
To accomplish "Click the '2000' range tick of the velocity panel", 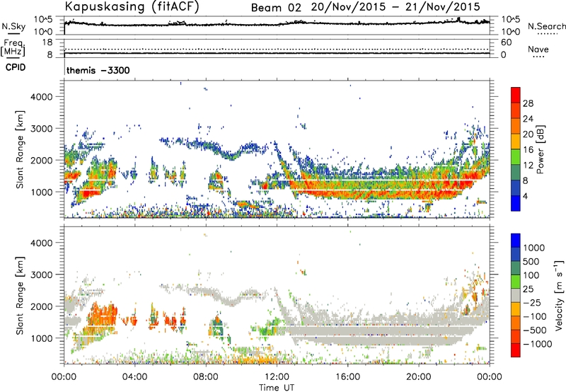I will [x=41, y=306].
